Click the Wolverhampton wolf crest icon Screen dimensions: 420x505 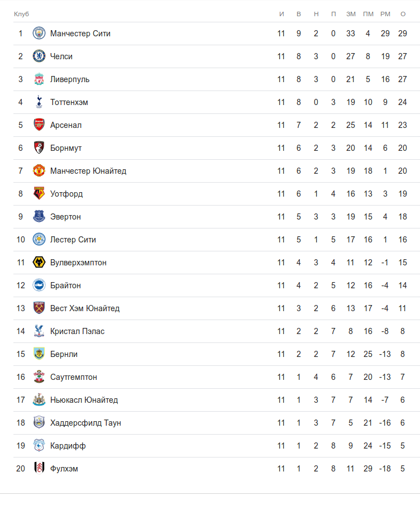[x=39, y=263]
